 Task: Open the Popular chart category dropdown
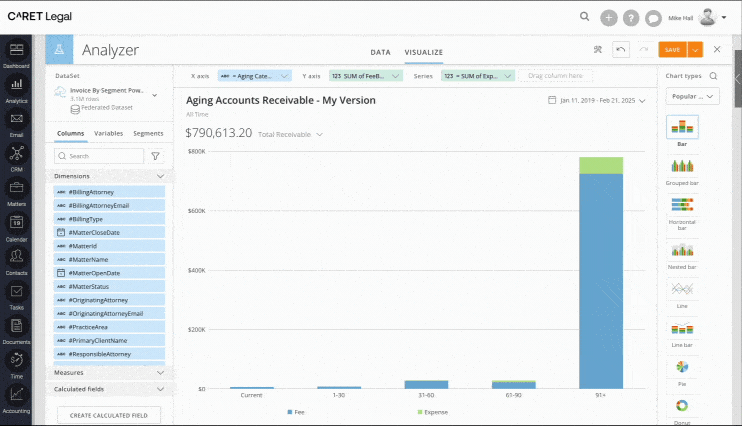pyautogui.click(x=694, y=97)
